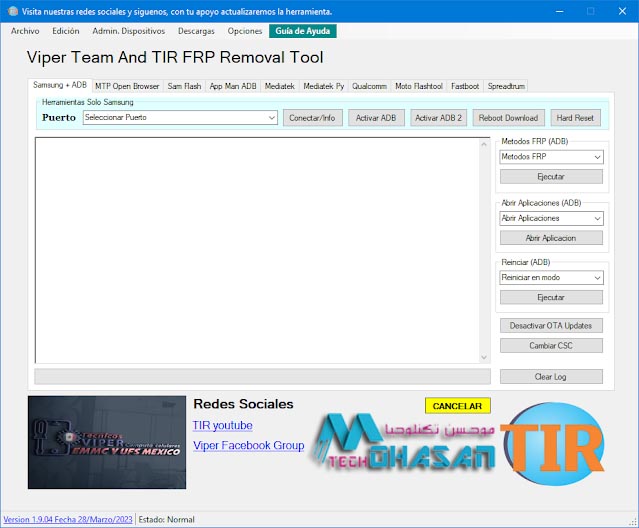Click the Hard Reset button

(575, 118)
